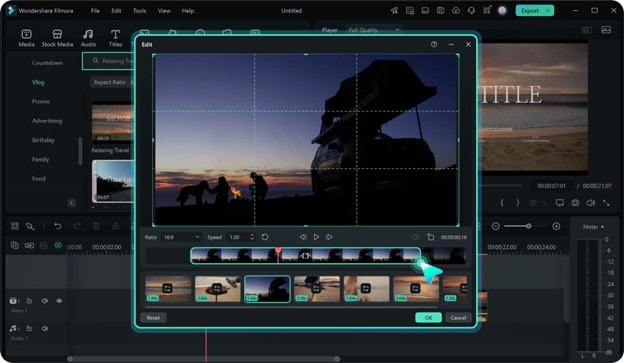Click the horizontal scrollbar under clip thumbnails

pyautogui.click(x=291, y=307)
